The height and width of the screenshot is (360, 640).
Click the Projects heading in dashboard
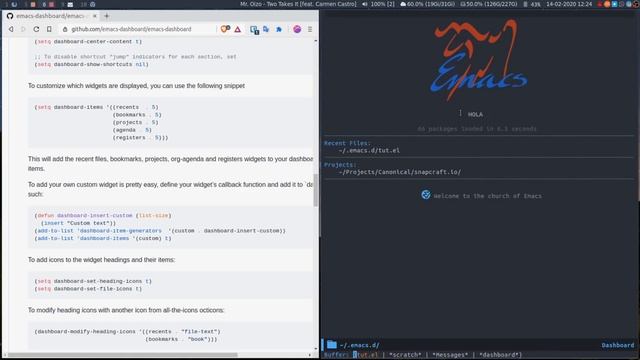tap(340, 164)
